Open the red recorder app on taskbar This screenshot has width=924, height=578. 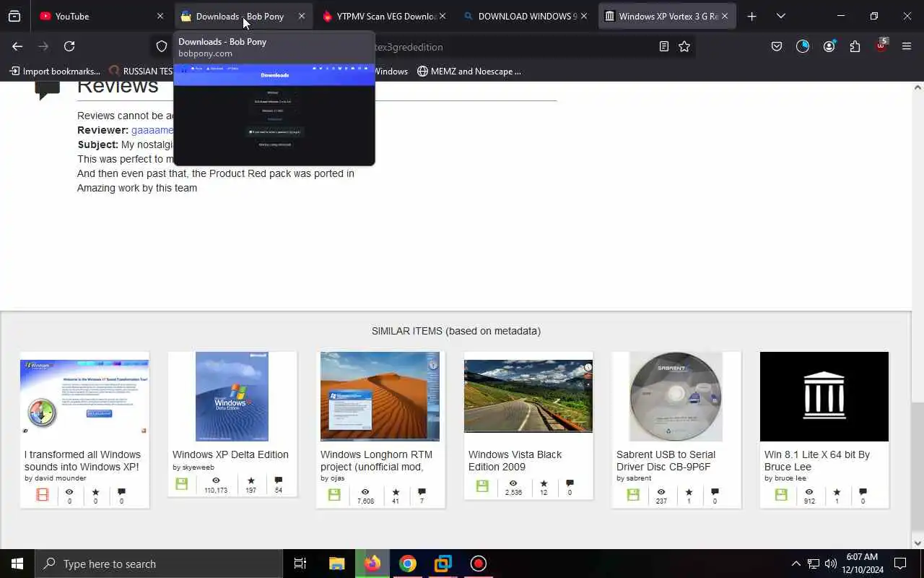click(479, 564)
